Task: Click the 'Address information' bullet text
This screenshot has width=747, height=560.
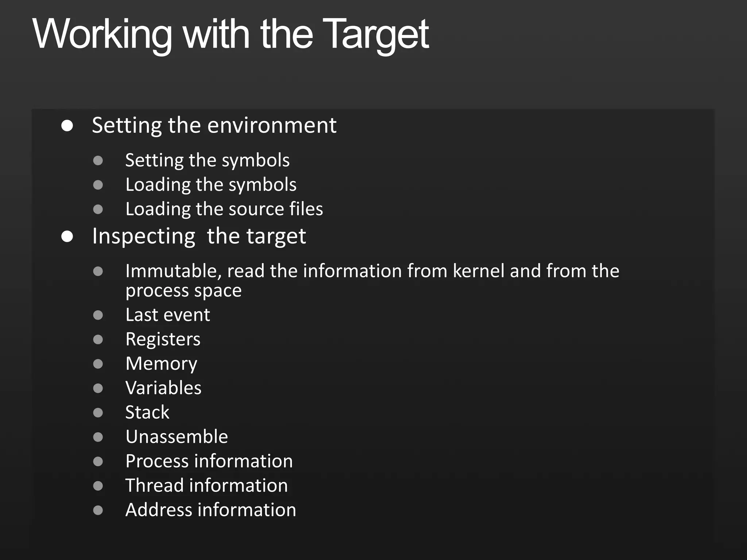Action: [210, 510]
